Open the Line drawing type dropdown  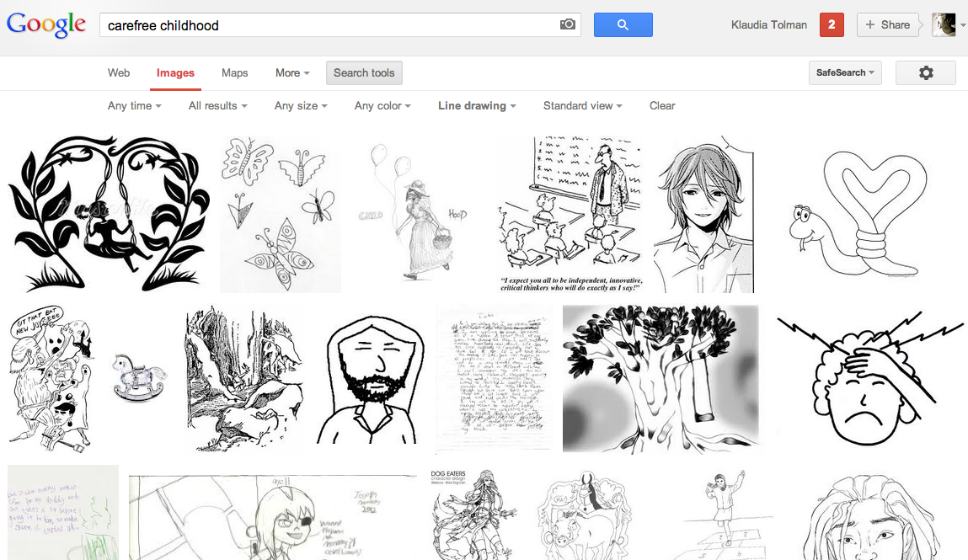coord(477,106)
